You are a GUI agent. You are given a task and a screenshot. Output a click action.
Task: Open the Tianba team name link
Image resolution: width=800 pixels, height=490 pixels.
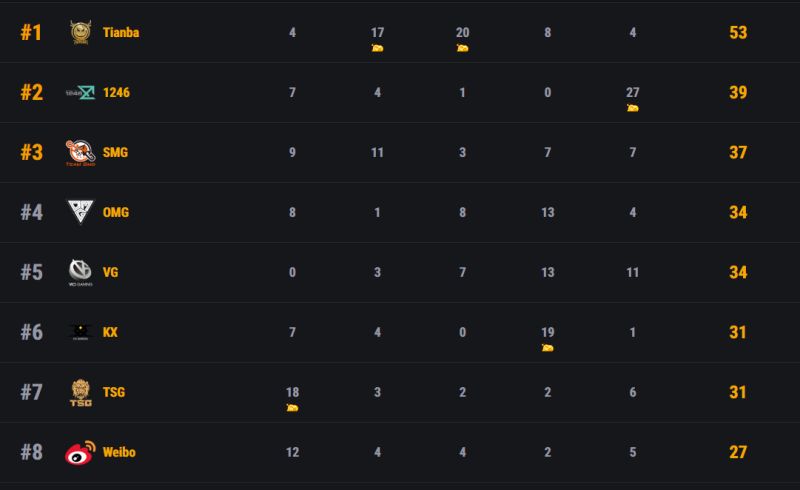121,33
